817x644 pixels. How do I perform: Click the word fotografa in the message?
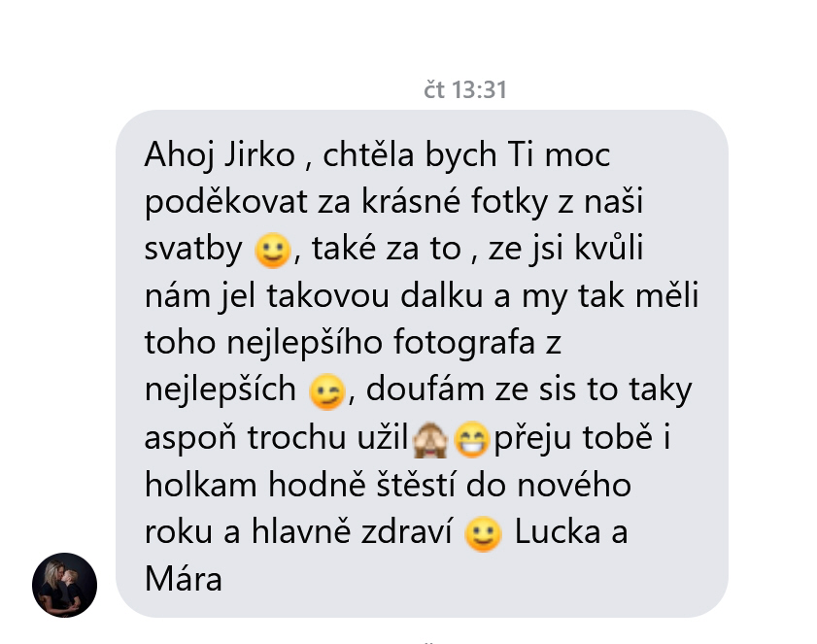pos(464,342)
